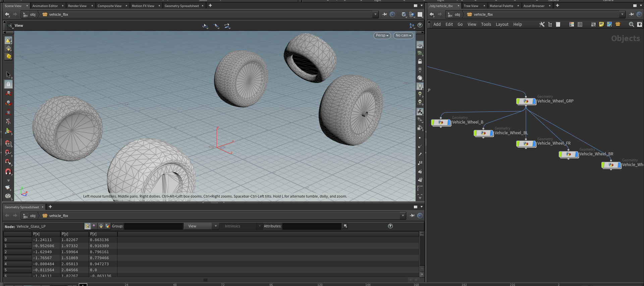Open network editor Help menu
644x286 pixels.
(518, 24)
